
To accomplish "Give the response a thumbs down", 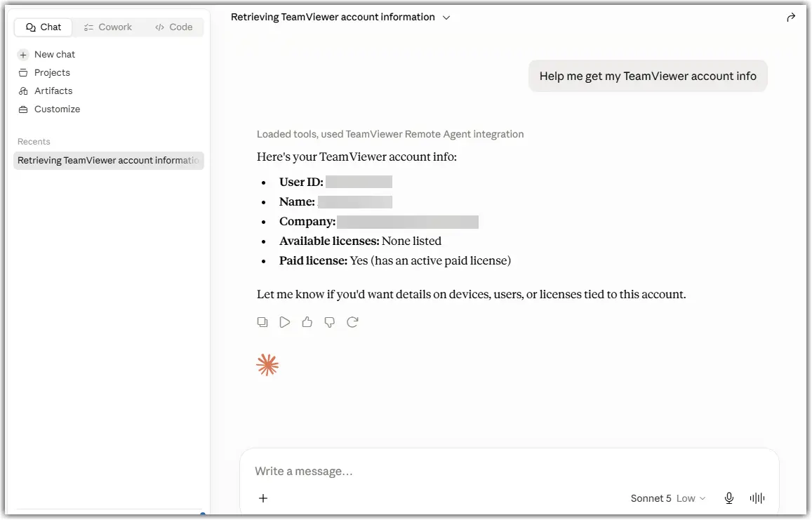I will (x=329, y=322).
